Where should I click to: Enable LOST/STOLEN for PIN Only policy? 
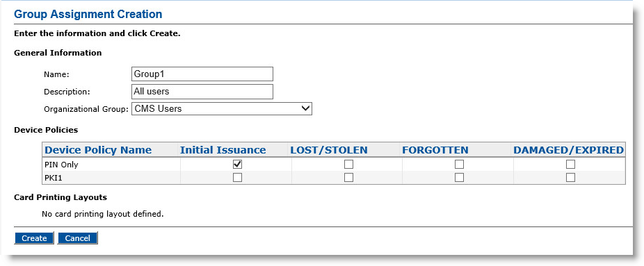[348, 165]
